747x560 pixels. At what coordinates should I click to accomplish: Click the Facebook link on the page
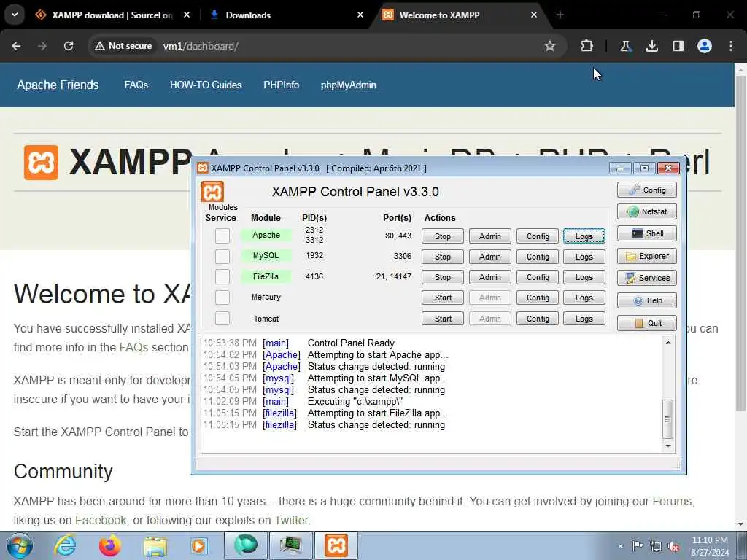tap(101, 520)
